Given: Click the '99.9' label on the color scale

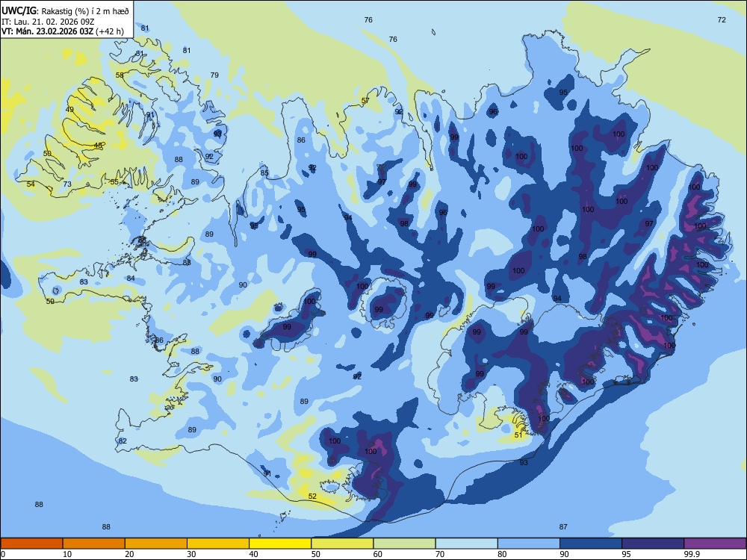Looking at the screenshot, I should pyautogui.click(x=691, y=554).
